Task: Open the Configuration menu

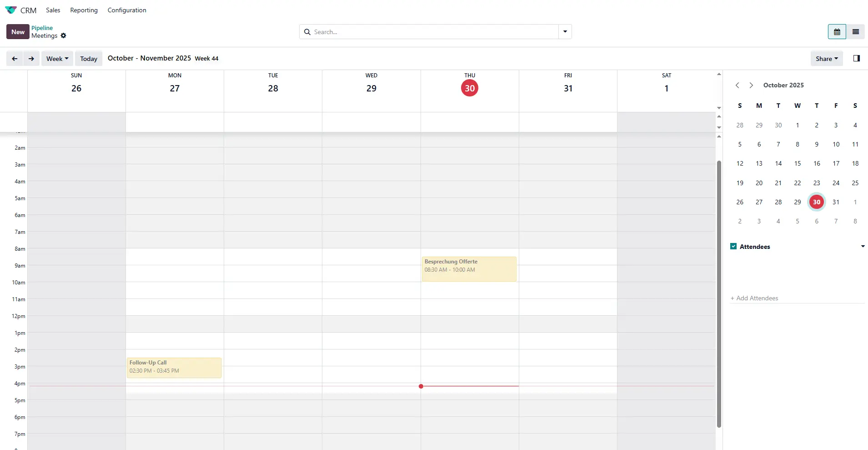Action: tap(127, 10)
